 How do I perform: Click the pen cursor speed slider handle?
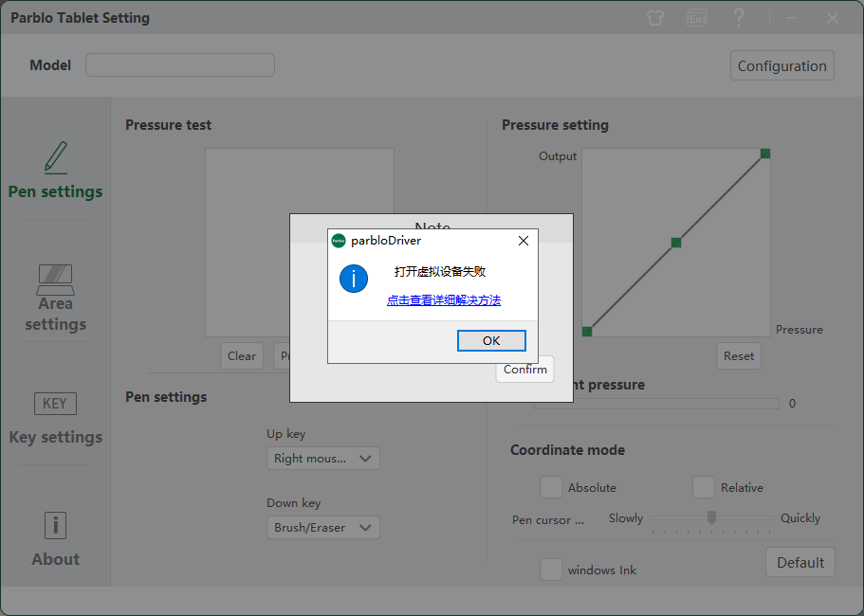[711, 517]
